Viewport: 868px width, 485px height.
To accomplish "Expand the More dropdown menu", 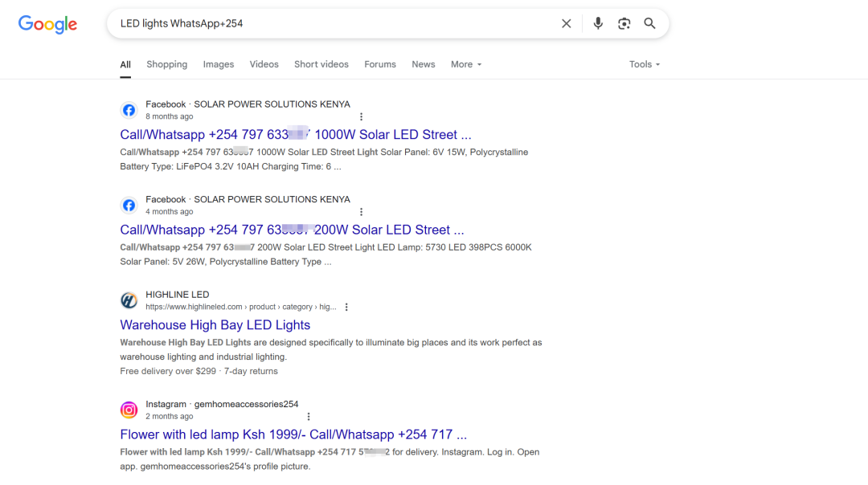I will click(x=466, y=65).
